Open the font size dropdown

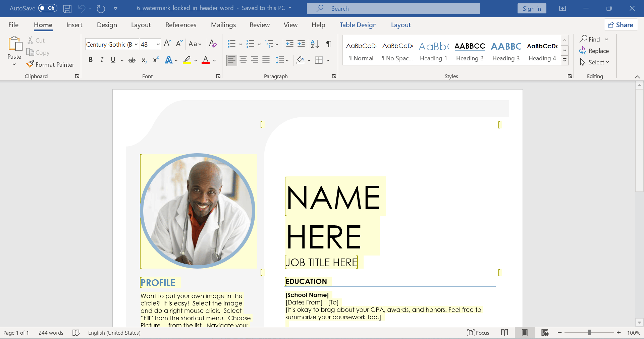click(x=158, y=44)
